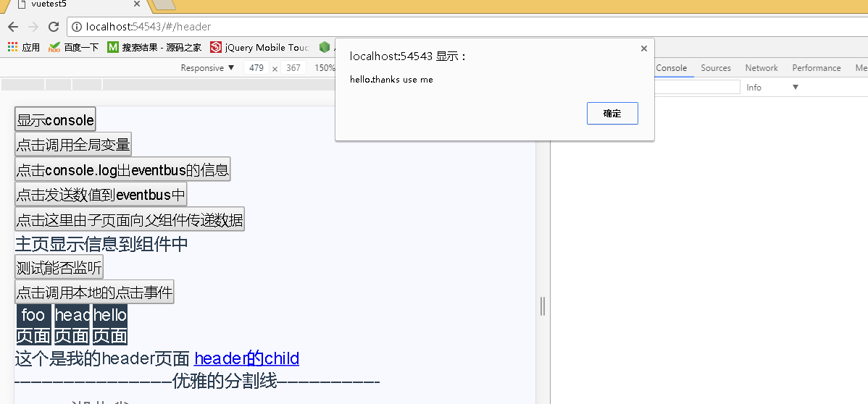Click button to console.log eventbus信息
Screen dimensions: 868x404
tap(122, 169)
